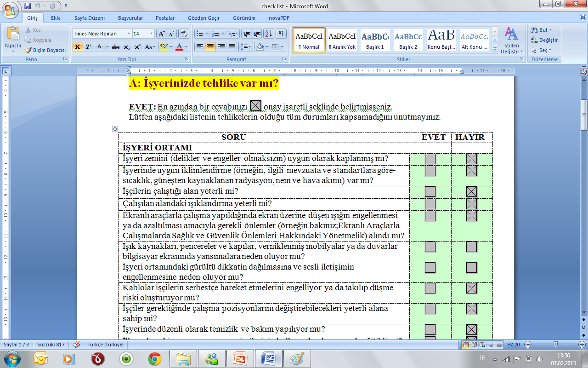The image size is (588, 368).
Task: Click Türkçe (Türkiye) language indicator
Action: click(x=105, y=345)
